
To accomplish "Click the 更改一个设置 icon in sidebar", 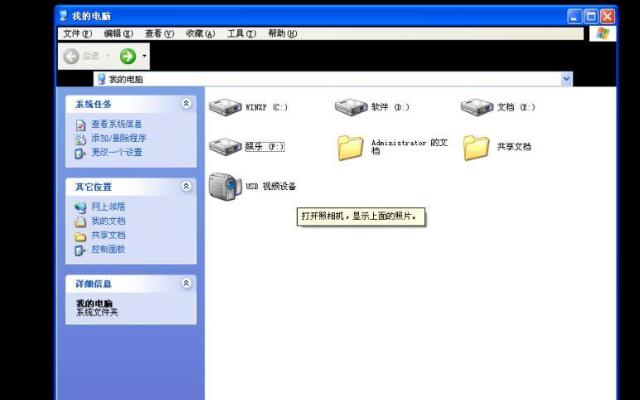I will (x=80, y=153).
